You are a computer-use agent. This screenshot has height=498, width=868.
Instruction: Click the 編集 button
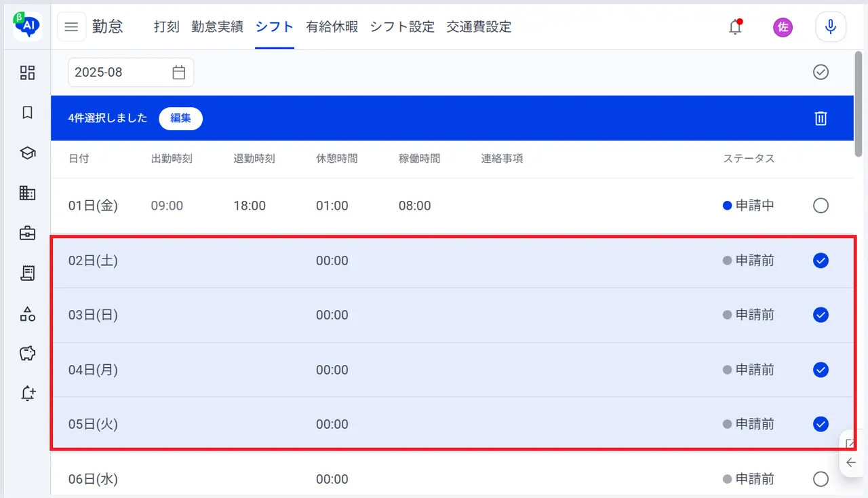point(180,118)
